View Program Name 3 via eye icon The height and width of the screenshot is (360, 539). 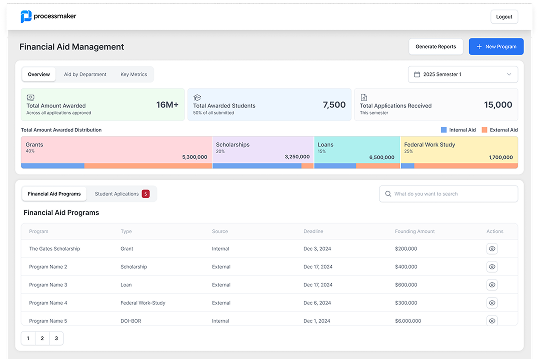point(492,285)
